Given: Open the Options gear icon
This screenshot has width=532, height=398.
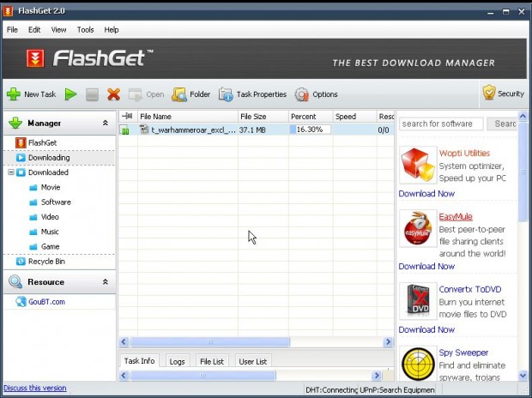Looking at the screenshot, I should 301,94.
